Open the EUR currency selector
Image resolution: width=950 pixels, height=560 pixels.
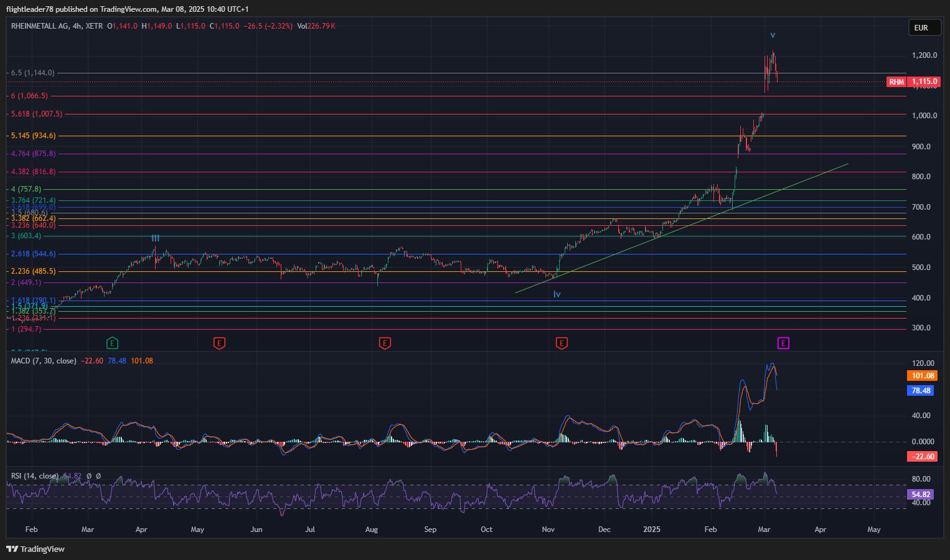[924, 27]
